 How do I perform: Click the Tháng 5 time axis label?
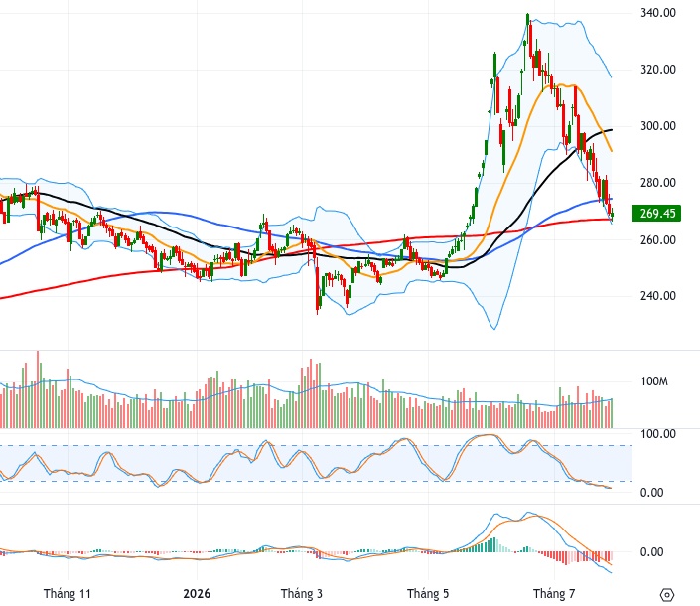tap(428, 594)
